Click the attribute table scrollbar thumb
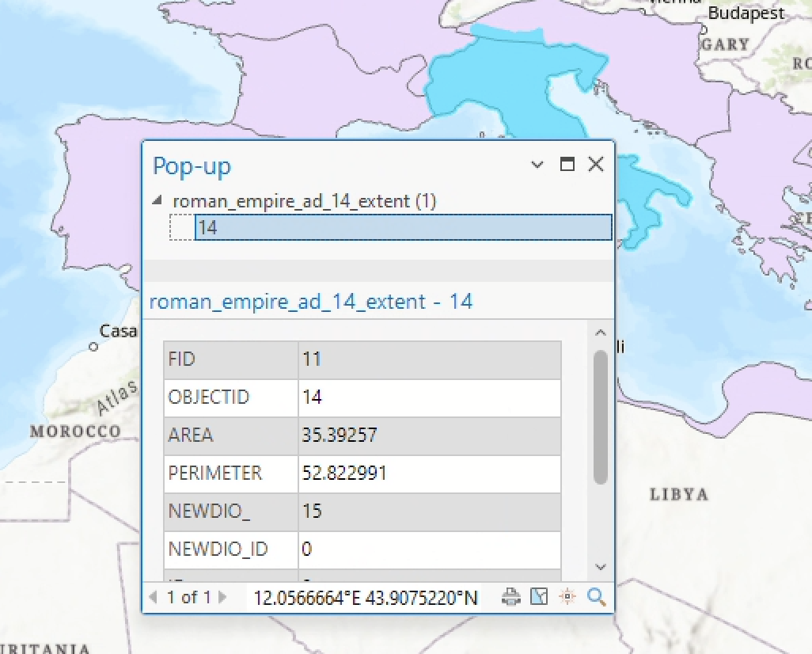This screenshot has width=812, height=654. 600,416
